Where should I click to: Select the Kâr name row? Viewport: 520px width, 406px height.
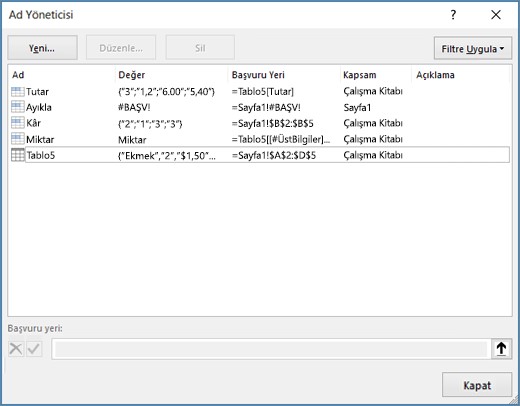(260, 123)
